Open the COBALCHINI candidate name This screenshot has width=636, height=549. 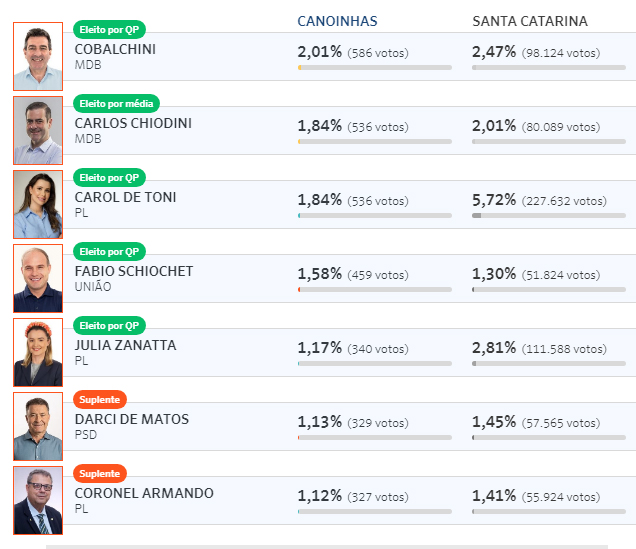[x=115, y=49]
